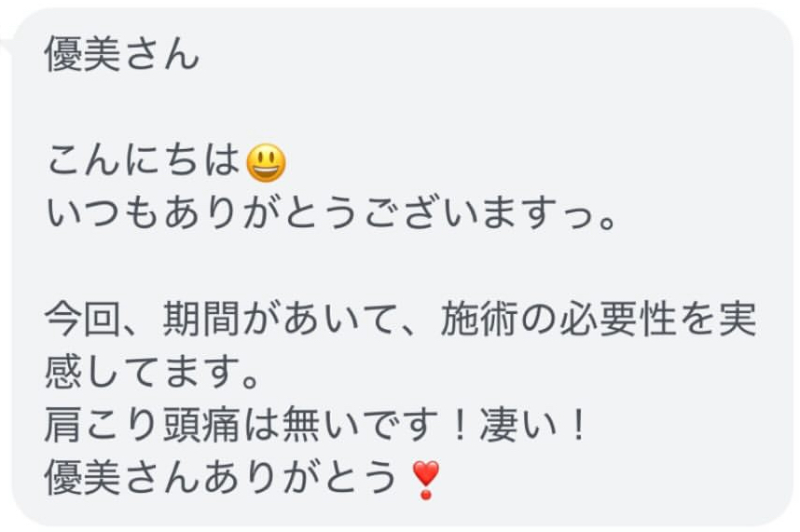Click the red heart exclamation emoji

[x=425, y=480]
